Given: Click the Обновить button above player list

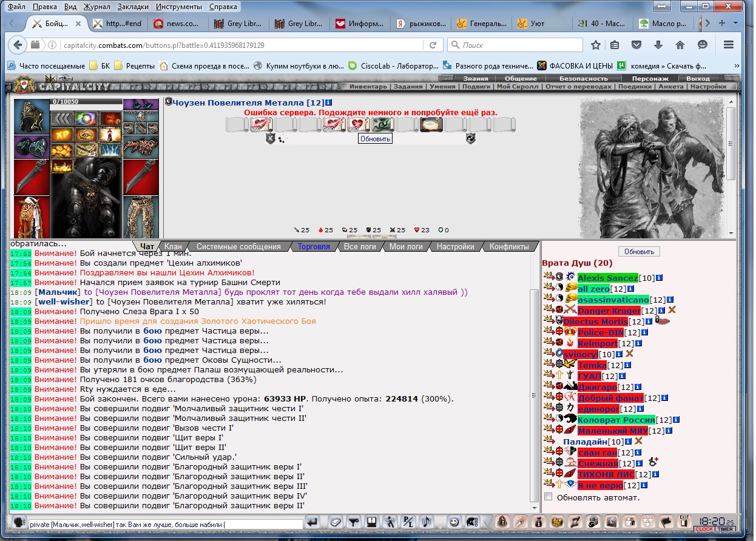Looking at the screenshot, I should click(640, 252).
